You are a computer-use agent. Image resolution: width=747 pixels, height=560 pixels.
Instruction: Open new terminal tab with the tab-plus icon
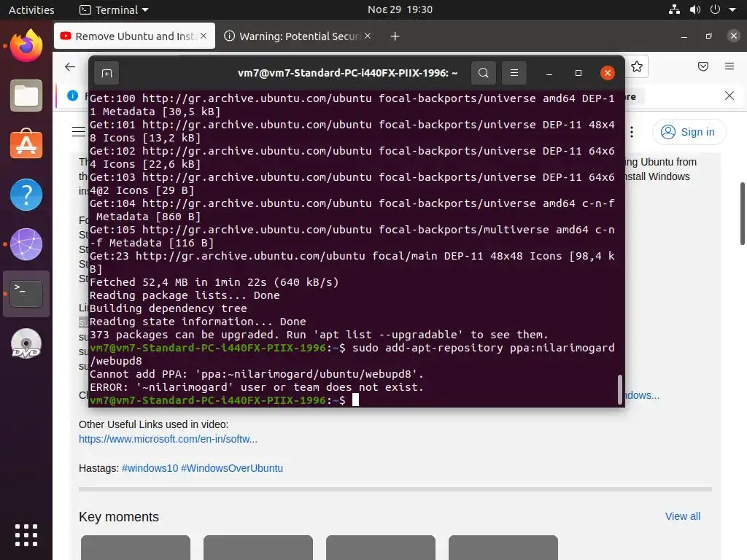(107, 73)
